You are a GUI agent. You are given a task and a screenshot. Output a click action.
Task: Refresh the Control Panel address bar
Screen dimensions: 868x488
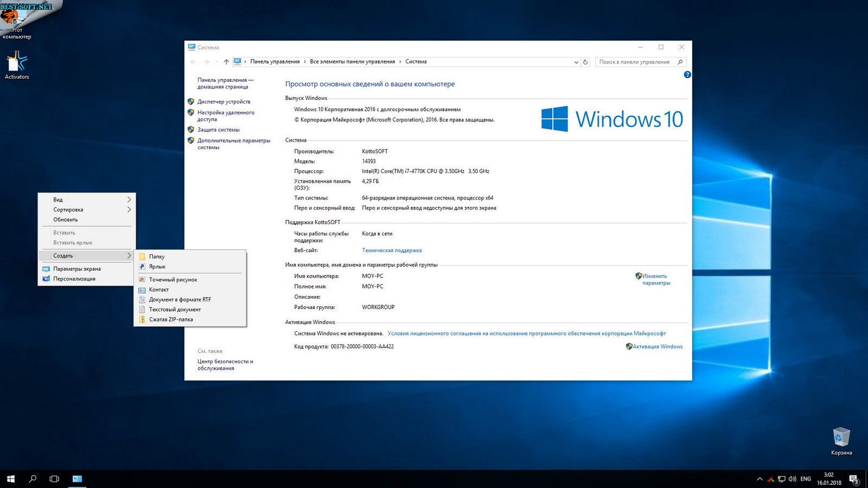tap(585, 62)
